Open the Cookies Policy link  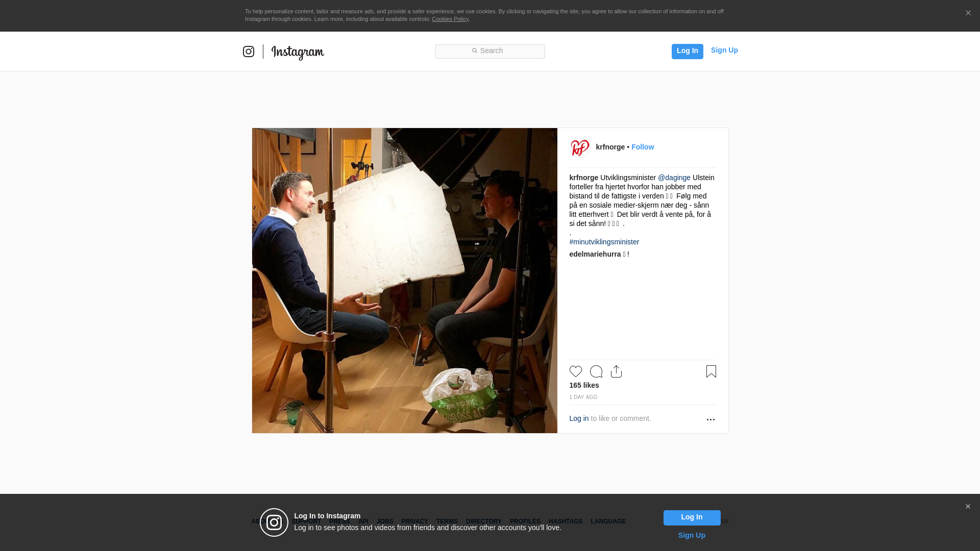(450, 19)
